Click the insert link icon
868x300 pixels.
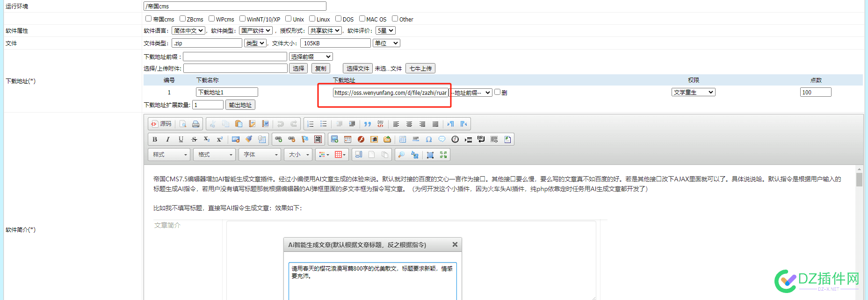click(x=279, y=139)
